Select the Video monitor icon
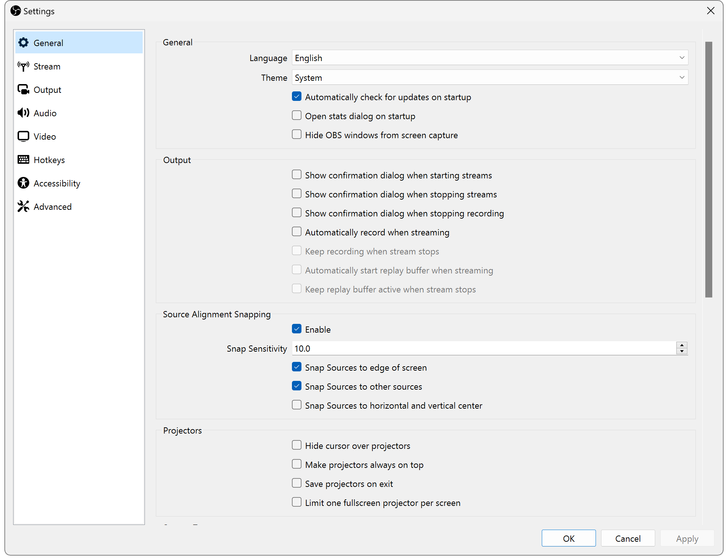This screenshot has height=560, width=728. point(23,136)
